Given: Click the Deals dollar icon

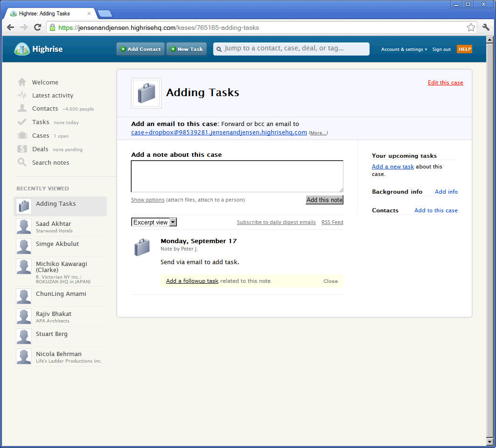Looking at the screenshot, I should [x=22, y=149].
